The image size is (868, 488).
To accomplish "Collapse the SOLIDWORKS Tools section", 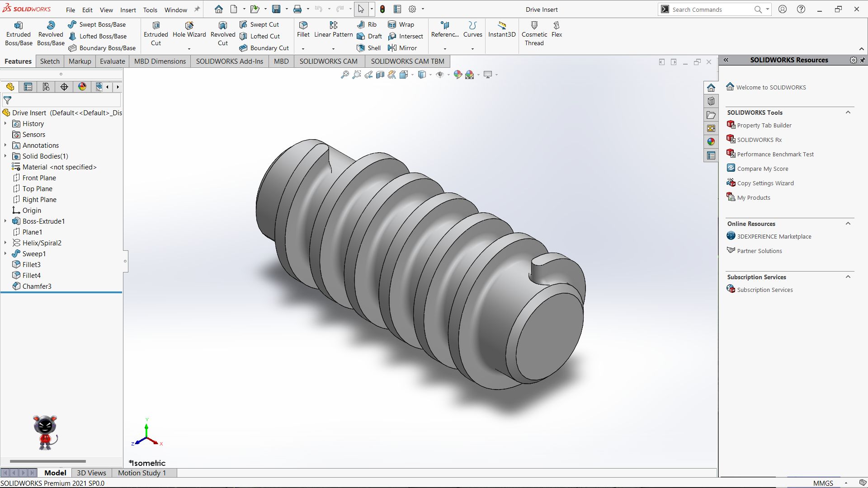I will point(848,113).
